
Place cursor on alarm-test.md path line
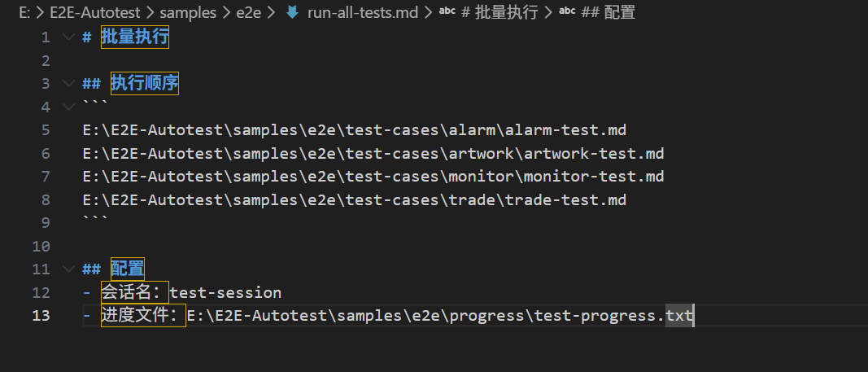(x=355, y=130)
